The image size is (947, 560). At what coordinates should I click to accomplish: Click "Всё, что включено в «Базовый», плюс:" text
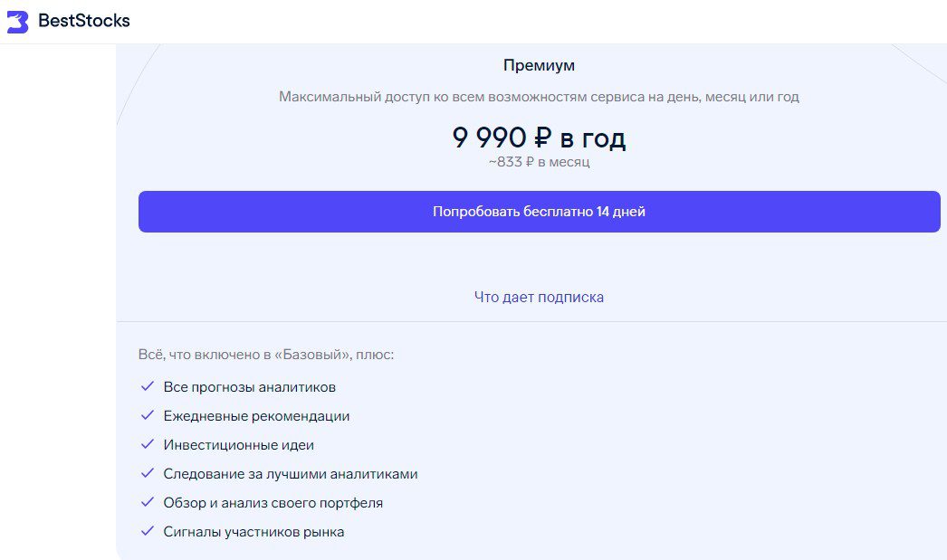[x=266, y=355]
